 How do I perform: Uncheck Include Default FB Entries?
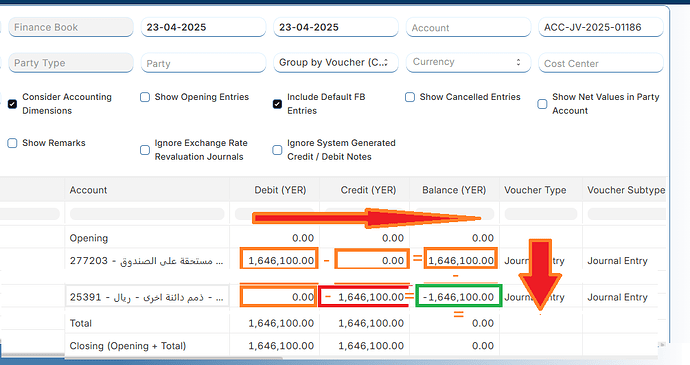pos(277,104)
